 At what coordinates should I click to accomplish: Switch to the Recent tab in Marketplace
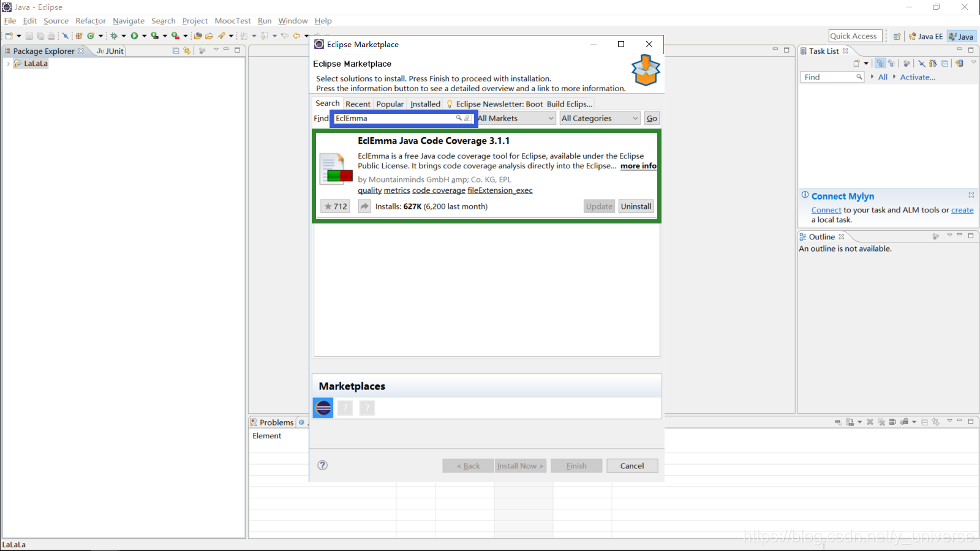[358, 104]
